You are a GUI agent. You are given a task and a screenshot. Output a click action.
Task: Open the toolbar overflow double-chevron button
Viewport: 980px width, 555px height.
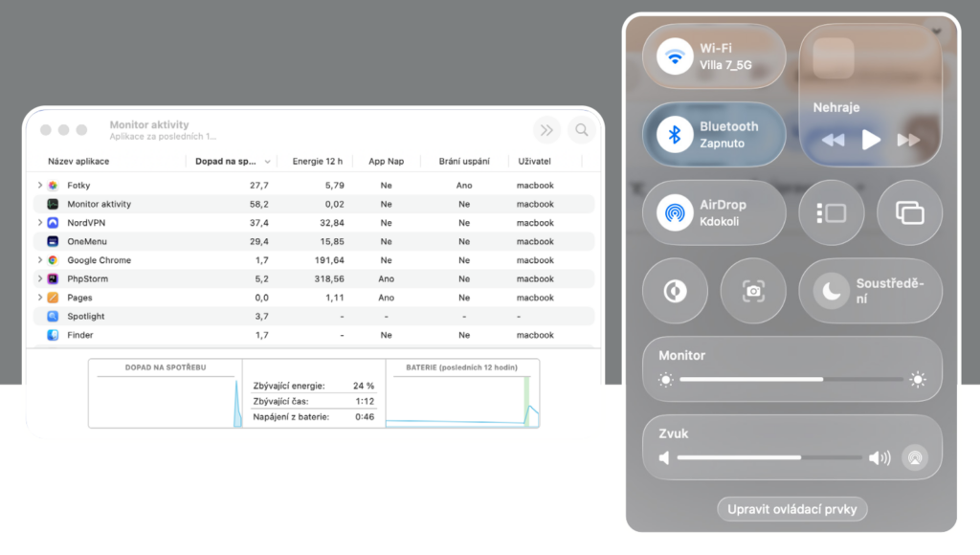point(546,130)
